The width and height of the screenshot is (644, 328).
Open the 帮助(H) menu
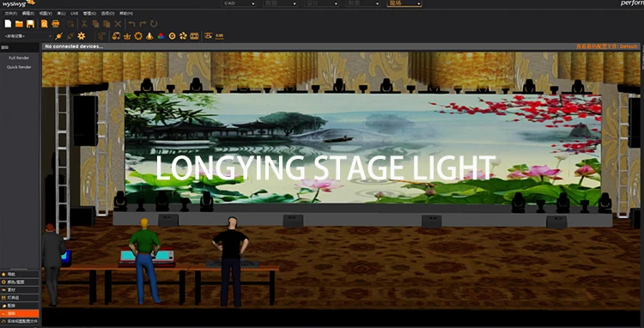tap(125, 14)
